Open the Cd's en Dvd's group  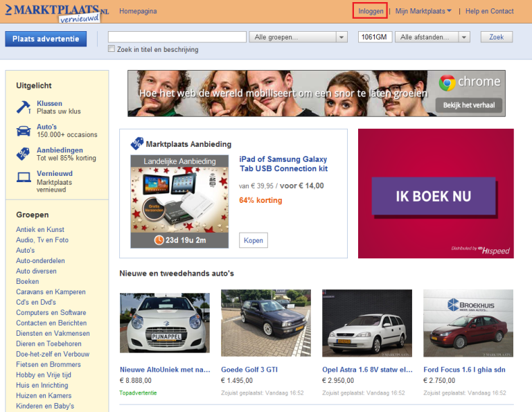pos(36,302)
